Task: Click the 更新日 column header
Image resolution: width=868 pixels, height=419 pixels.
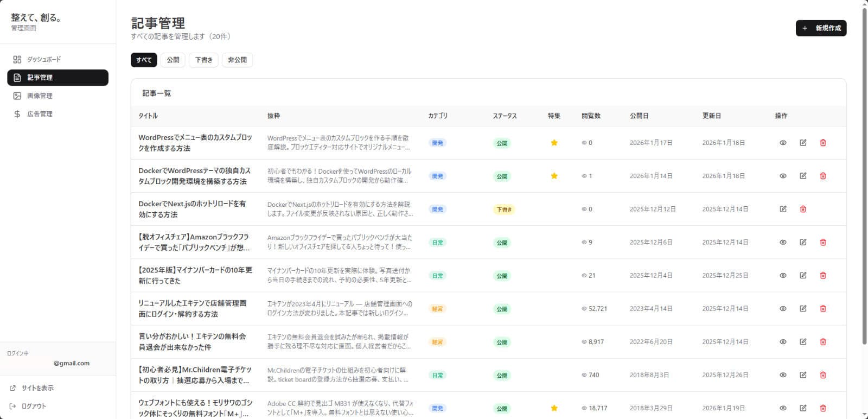Action: click(x=712, y=116)
